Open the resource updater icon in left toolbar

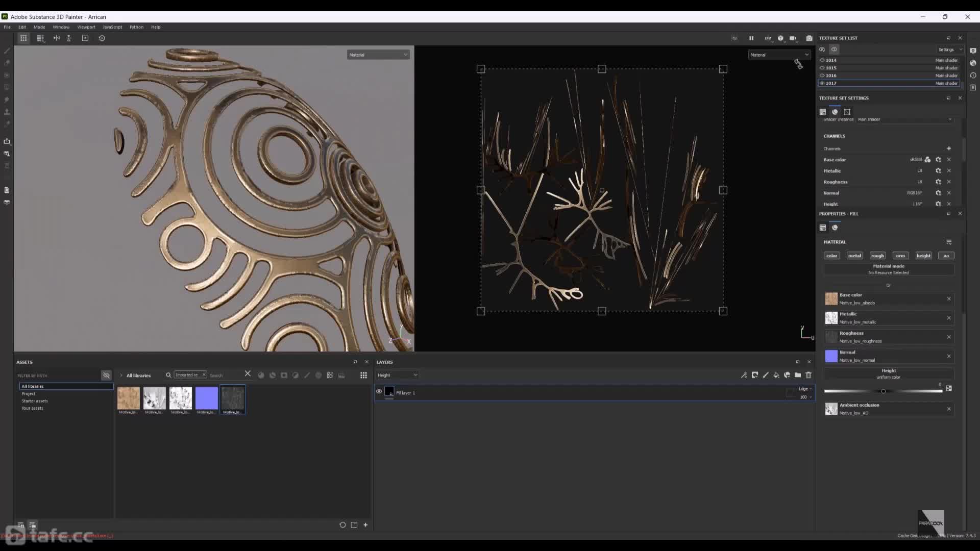tap(7, 190)
